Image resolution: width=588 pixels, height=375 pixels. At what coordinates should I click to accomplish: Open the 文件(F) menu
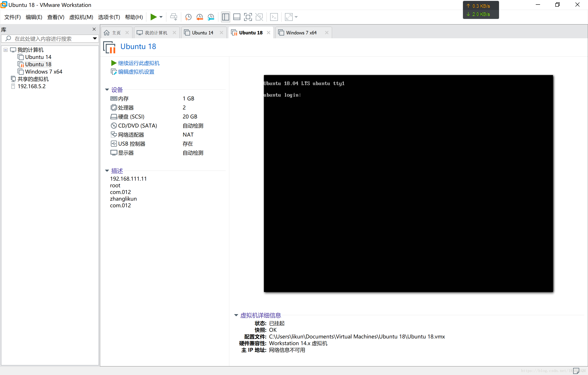pyautogui.click(x=12, y=17)
